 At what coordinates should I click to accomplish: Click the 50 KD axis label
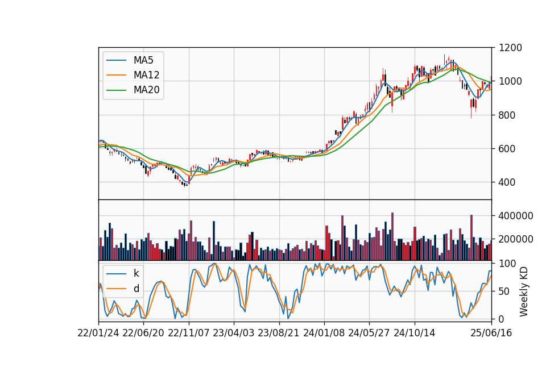504,291
